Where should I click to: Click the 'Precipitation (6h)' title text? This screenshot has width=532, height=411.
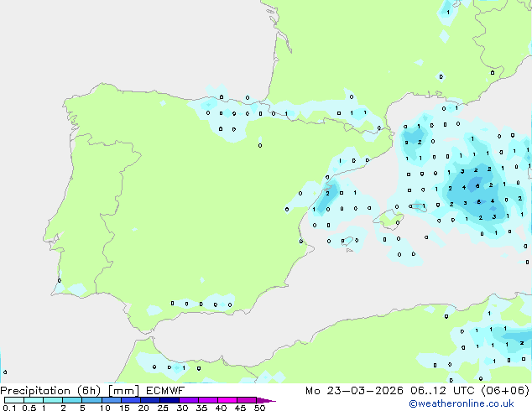tap(50, 391)
